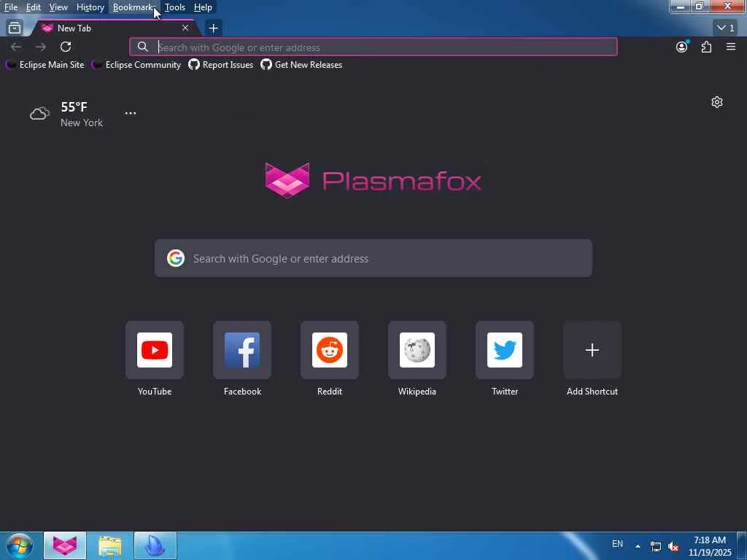This screenshot has height=560, width=747.
Task: Open Report Issues bookmark
Action: tap(221, 65)
